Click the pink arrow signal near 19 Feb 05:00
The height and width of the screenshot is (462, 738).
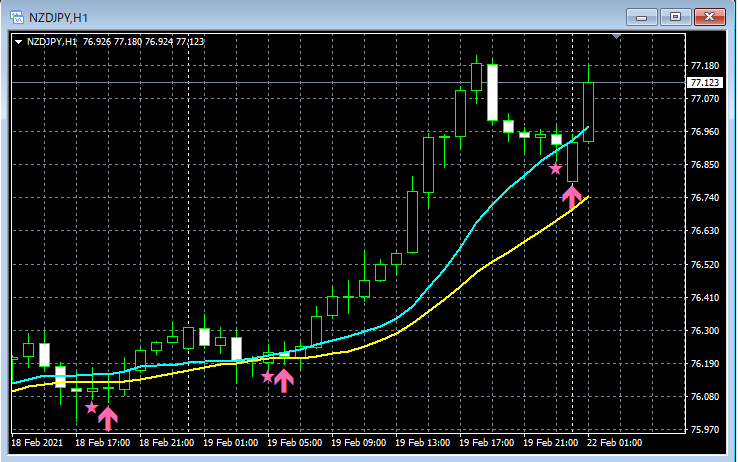coord(284,380)
